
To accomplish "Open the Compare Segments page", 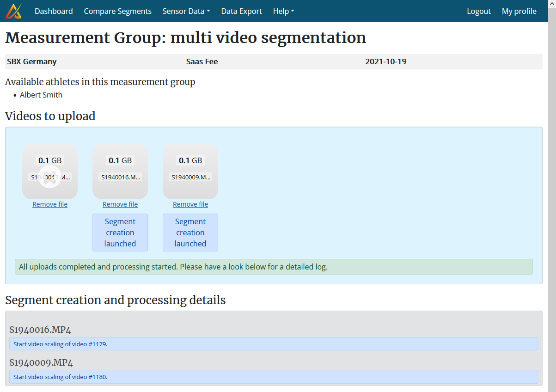I will 117,11.
